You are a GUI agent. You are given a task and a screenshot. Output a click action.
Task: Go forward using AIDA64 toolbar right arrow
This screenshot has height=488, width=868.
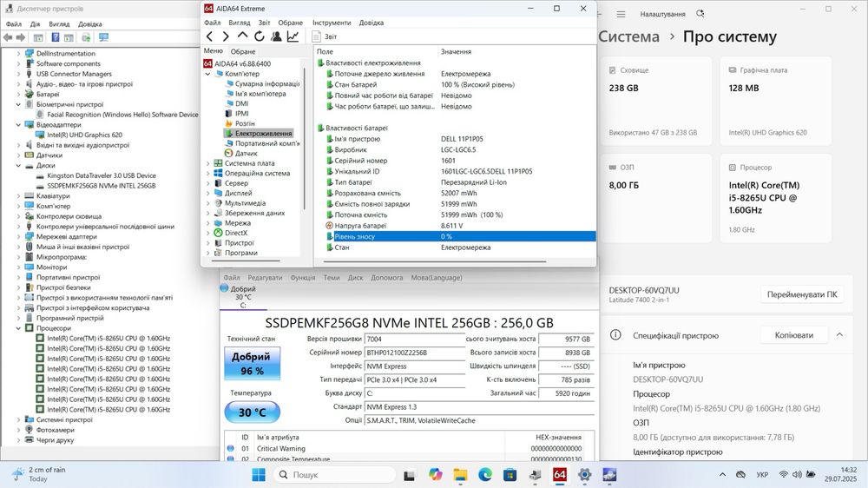pyautogui.click(x=226, y=36)
